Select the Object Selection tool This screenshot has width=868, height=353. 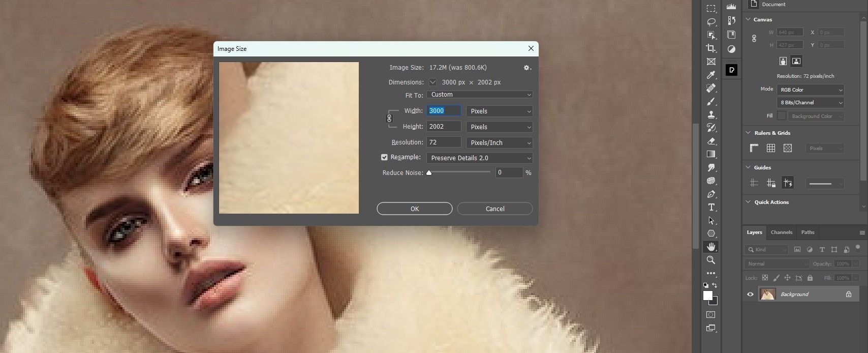point(711,35)
